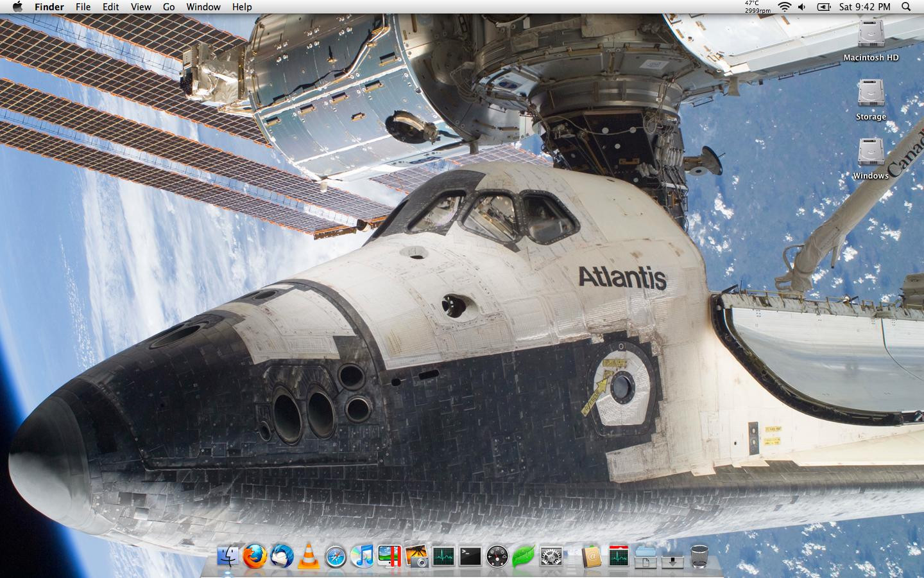Open iTunes from the dock
The width and height of the screenshot is (924, 578).
[363, 556]
